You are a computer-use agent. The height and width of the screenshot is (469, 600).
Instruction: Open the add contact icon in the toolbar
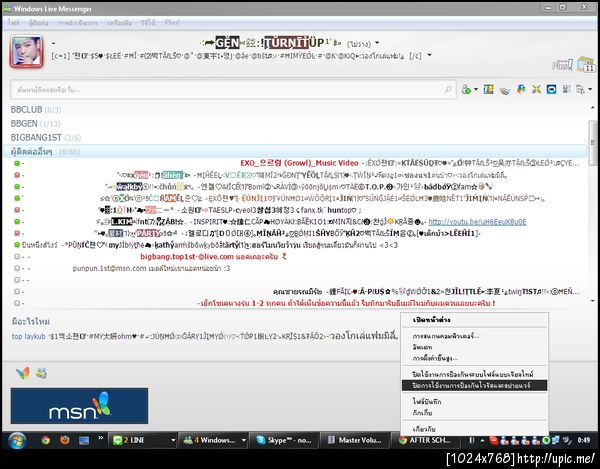[x=466, y=90]
